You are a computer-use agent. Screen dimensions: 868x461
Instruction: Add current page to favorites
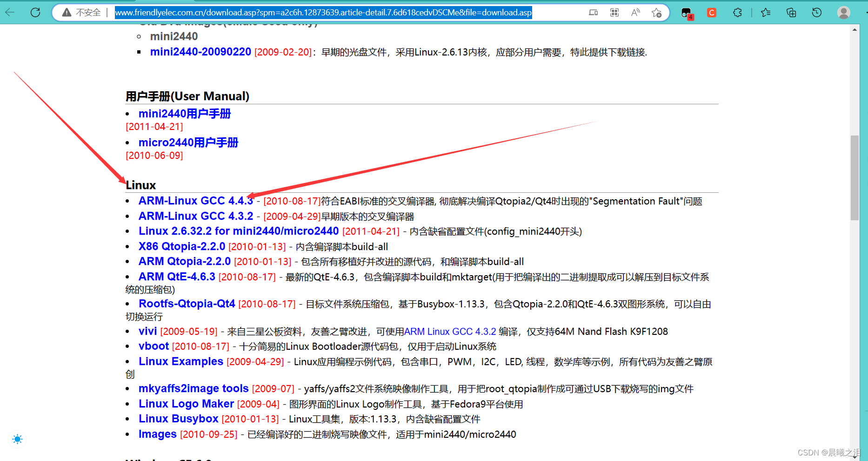[656, 13]
